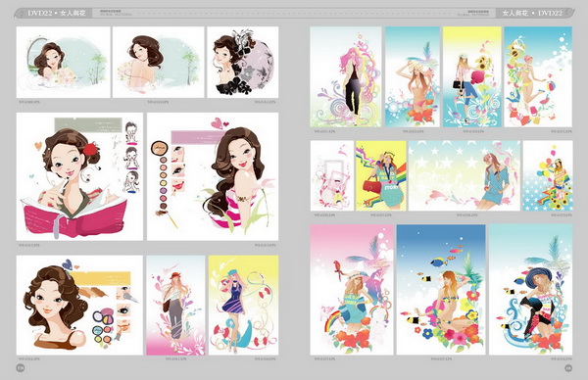This screenshot has width=588, height=380.
Task: Open the red-hat woman on pink gradient
Action: pos(175,306)
